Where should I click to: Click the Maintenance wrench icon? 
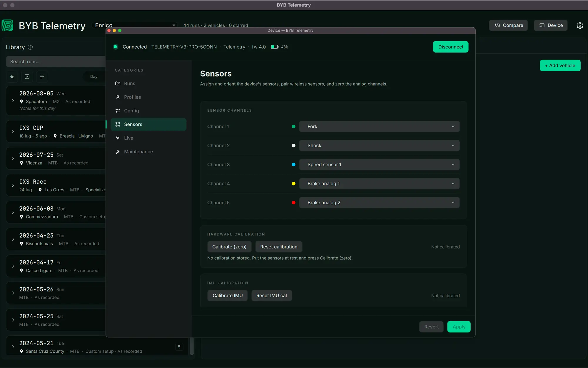pos(118,152)
